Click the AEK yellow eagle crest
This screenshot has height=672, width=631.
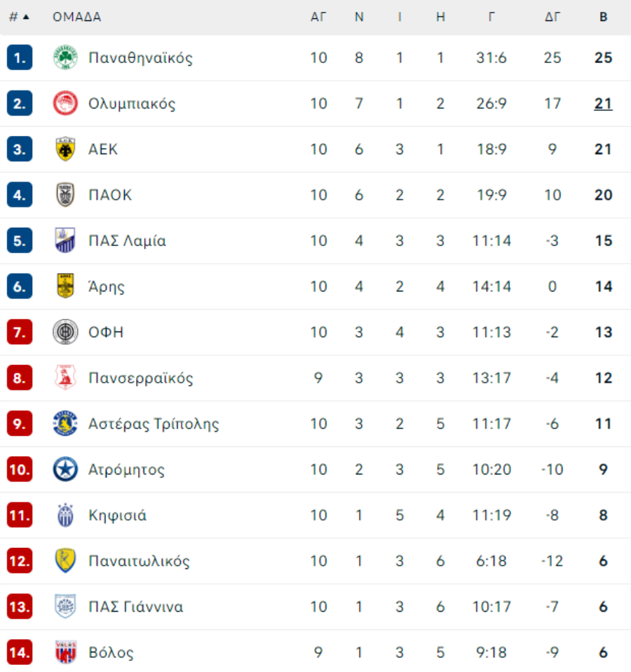pyautogui.click(x=65, y=149)
